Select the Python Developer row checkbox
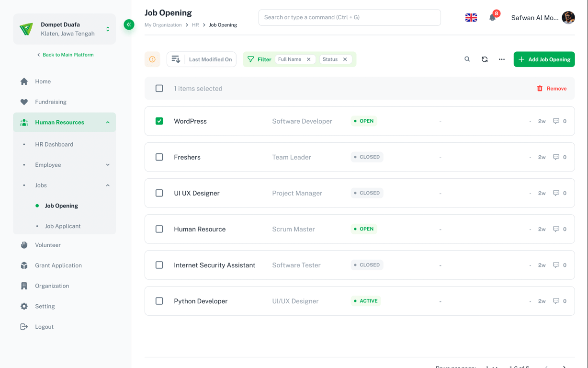This screenshot has height=368, width=588. pos(159,301)
